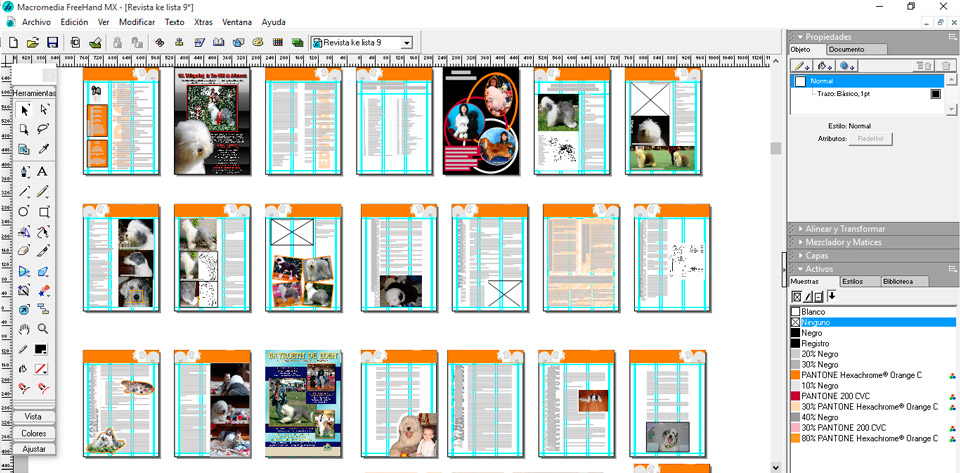Image resolution: width=960 pixels, height=473 pixels.
Task: Select the Text tool
Action: pos(43,171)
